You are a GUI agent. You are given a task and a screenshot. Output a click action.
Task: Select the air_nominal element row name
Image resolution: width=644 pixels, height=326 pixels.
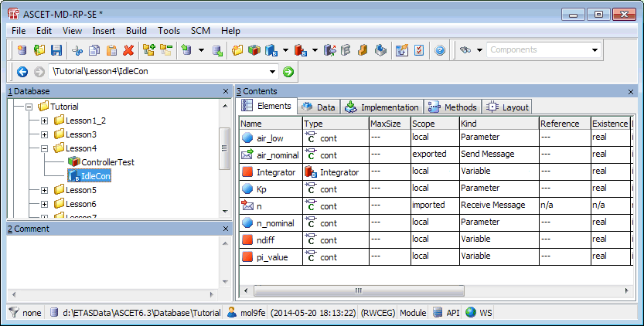tap(278, 155)
